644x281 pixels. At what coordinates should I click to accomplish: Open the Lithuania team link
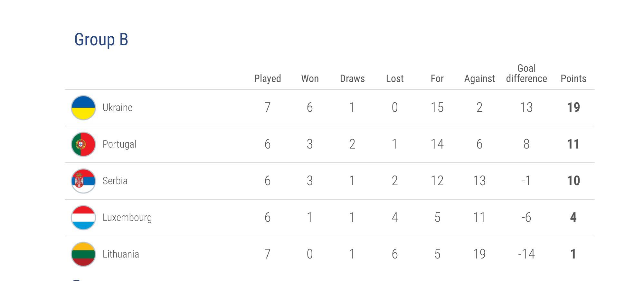(x=121, y=254)
